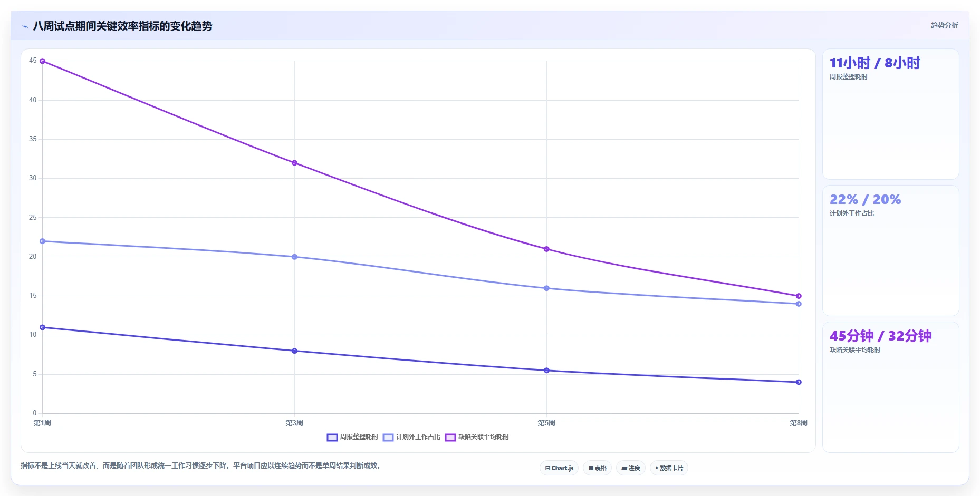The image size is (980, 496).
Task: Click the 22 data point at 第1周
Action: point(43,241)
